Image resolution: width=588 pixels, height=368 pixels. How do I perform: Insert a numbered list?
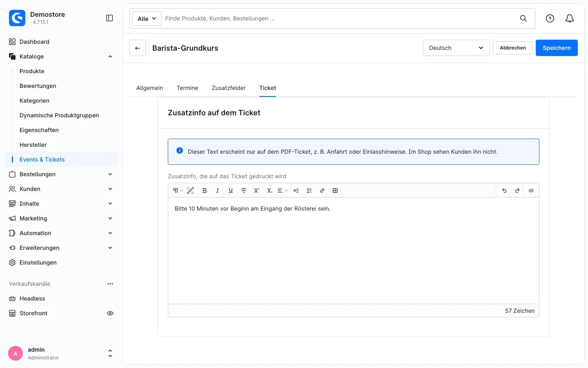[309, 191]
